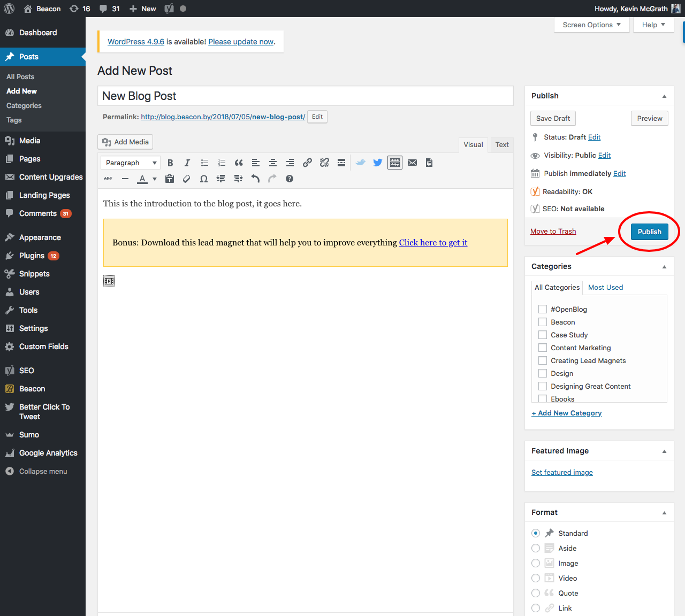Select the Quote post format
Image resolution: width=685 pixels, height=616 pixels.
click(536, 593)
